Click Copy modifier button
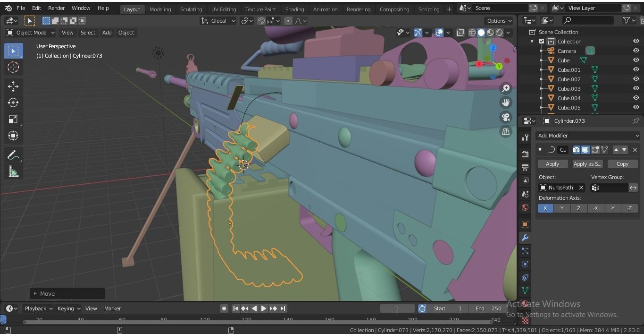The width and height of the screenshot is (644, 334). pyautogui.click(x=623, y=164)
